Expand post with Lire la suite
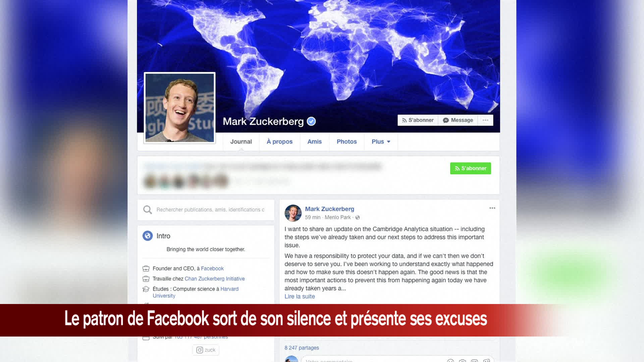Image resolution: width=644 pixels, height=362 pixels. click(x=300, y=296)
